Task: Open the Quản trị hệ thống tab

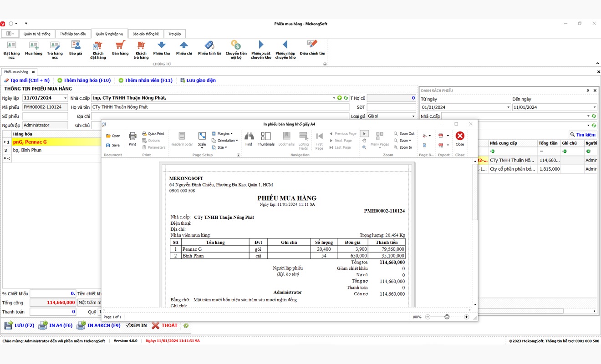Action: [37, 34]
